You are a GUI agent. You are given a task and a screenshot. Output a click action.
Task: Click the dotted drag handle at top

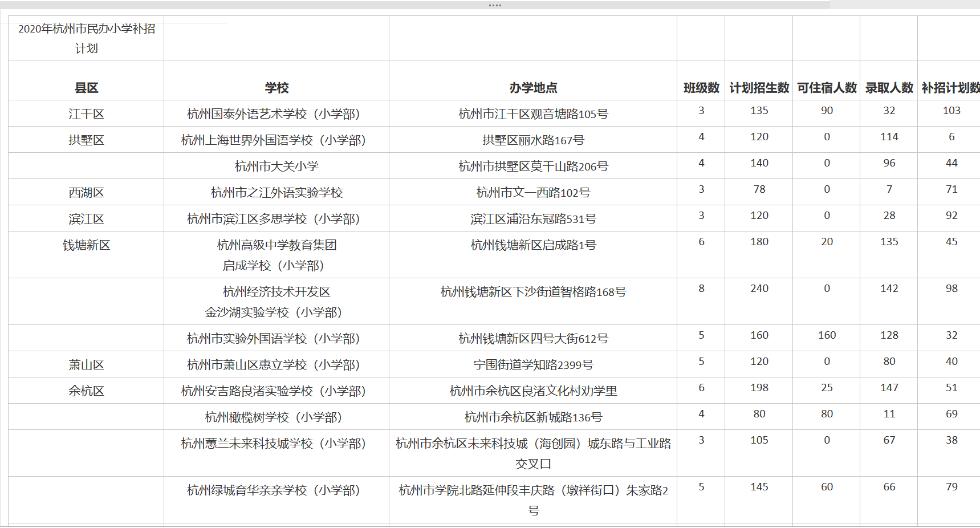495,5
